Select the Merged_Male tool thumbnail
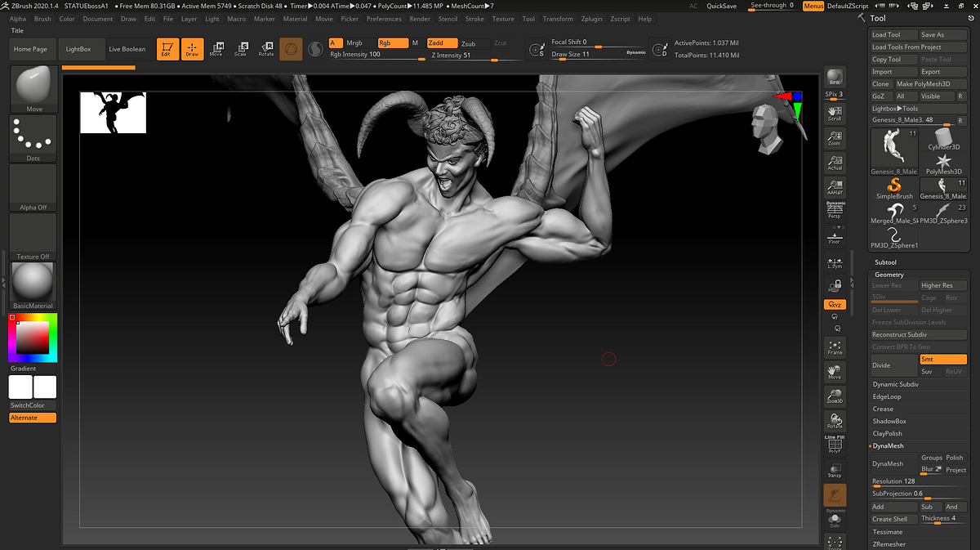This screenshot has height=550, width=980. click(894, 212)
